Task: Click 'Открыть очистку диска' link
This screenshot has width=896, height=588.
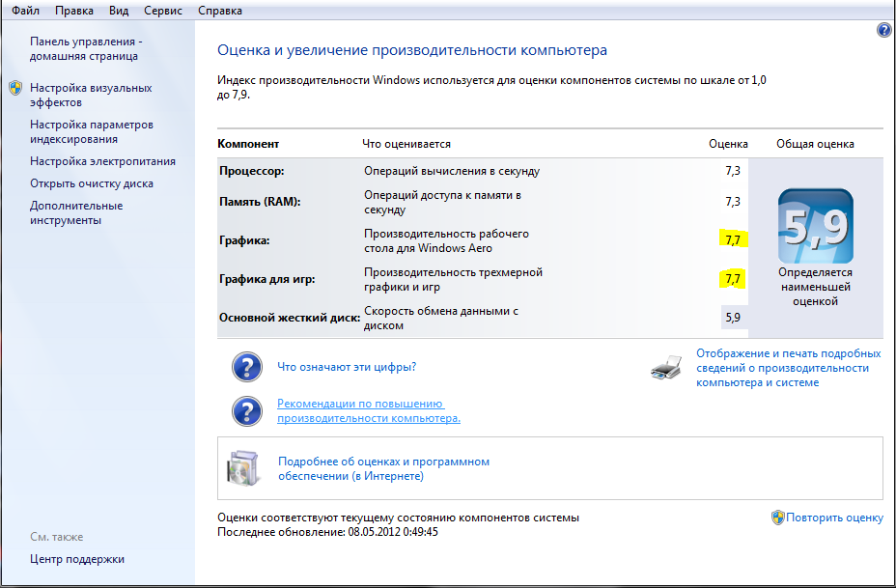Action: pos(92,184)
